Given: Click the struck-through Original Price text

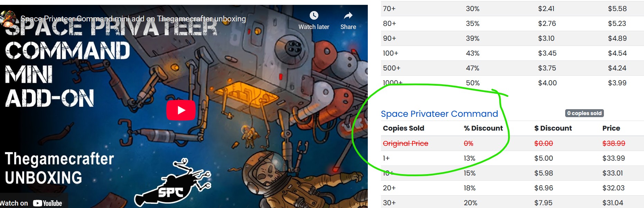Looking at the screenshot, I should pyautogui.click(x=405, y=143).
